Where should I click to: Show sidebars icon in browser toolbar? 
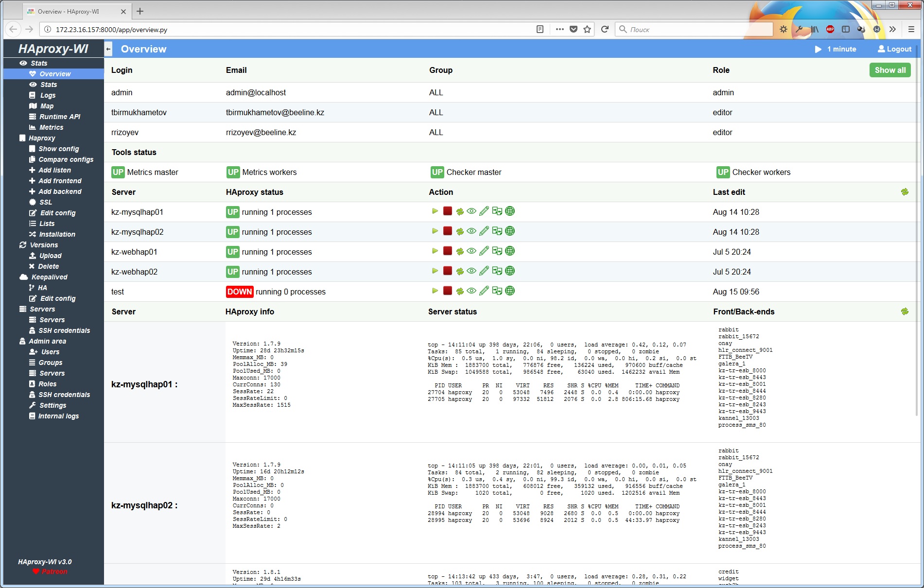[x=846, y=29]
